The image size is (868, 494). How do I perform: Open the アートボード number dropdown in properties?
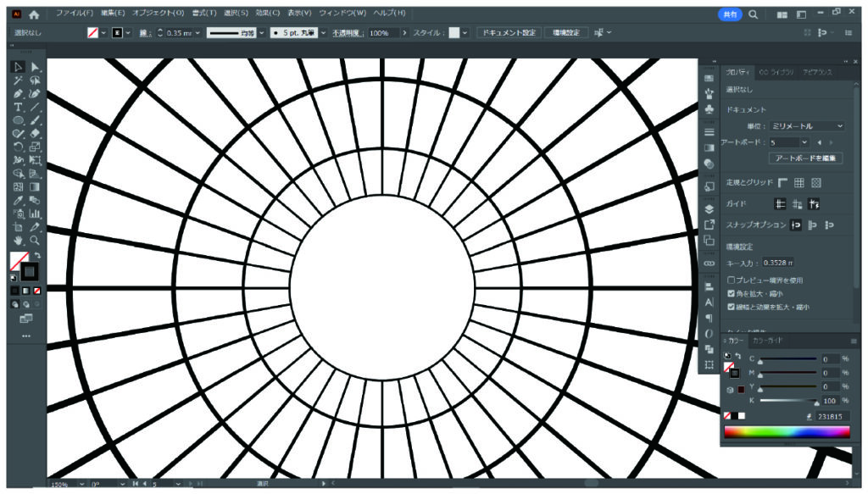click(x=804, y=142)
